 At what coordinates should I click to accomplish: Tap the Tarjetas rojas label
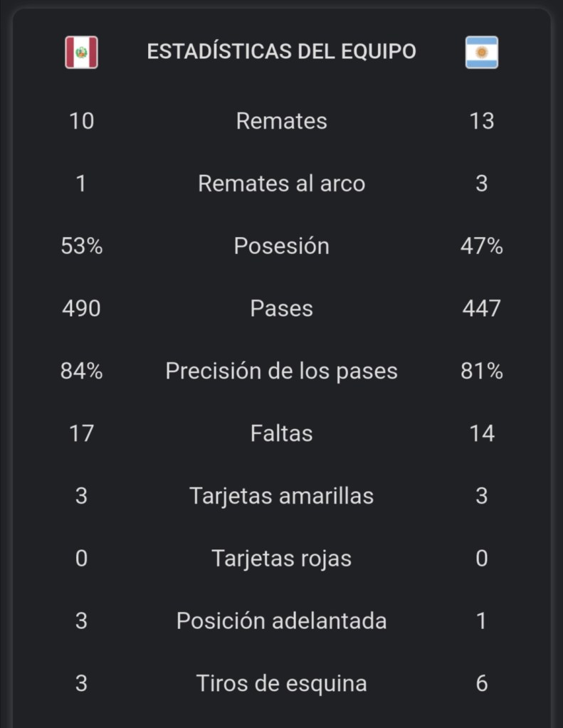pyautogui.click(x=281, y=559)
